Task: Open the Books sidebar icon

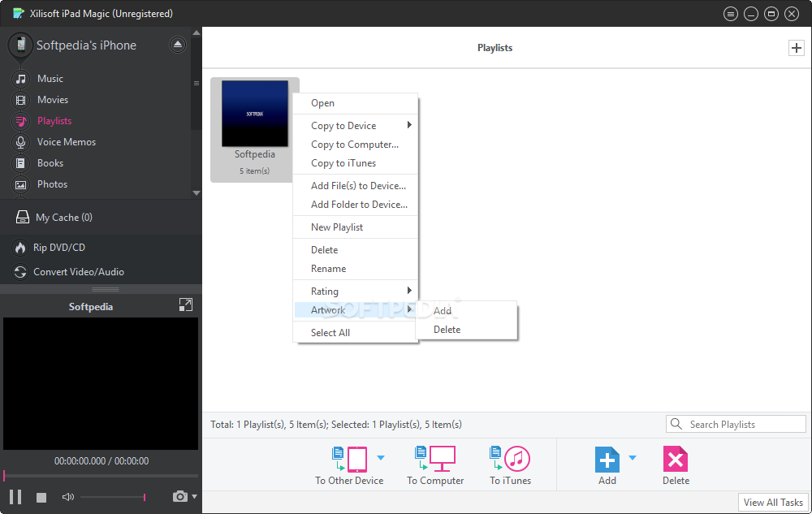Action: [x=21, y=163]
